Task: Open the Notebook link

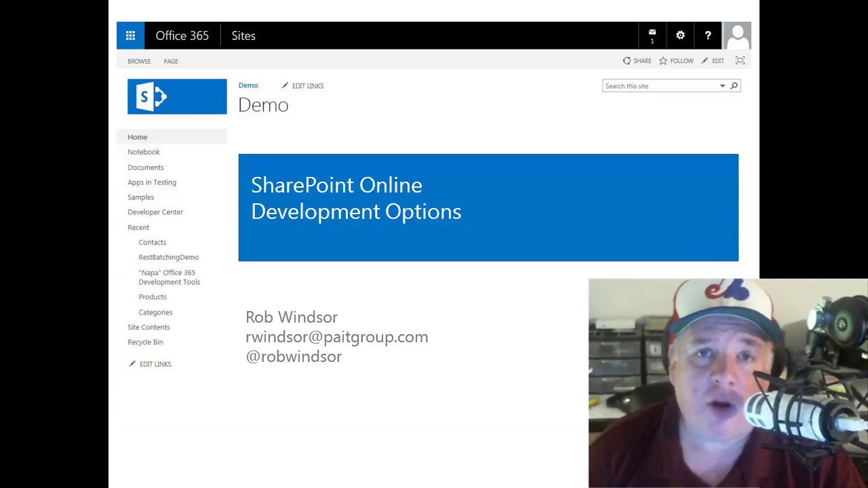Action: pyautogui.click(x=144, y=152)
